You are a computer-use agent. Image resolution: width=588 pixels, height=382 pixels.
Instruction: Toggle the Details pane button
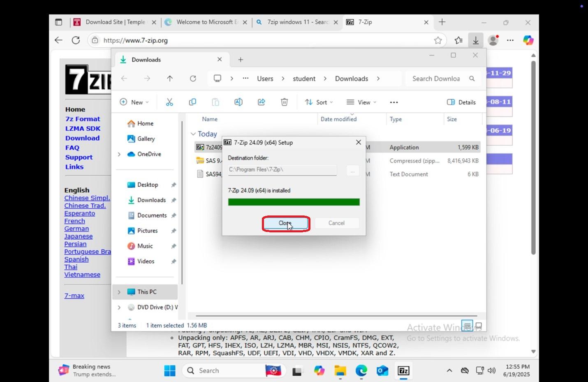461,102
